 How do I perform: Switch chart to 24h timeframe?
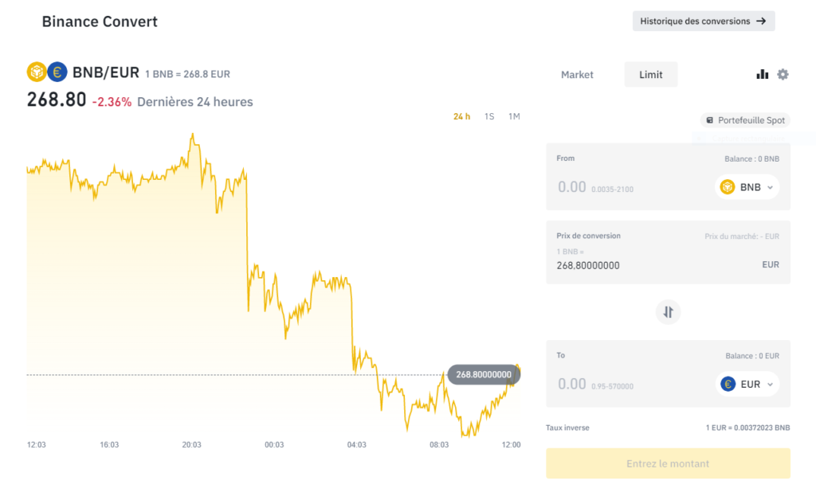click(461, 115)
